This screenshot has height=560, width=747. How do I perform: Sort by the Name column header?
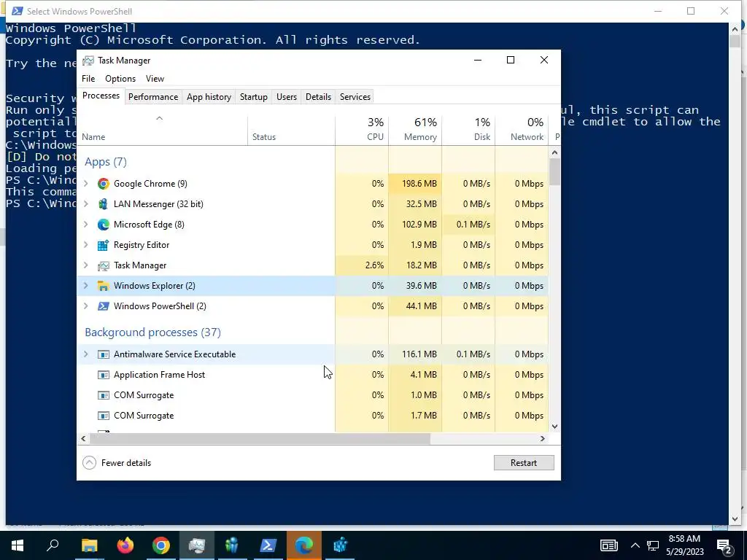click(162, 130)
